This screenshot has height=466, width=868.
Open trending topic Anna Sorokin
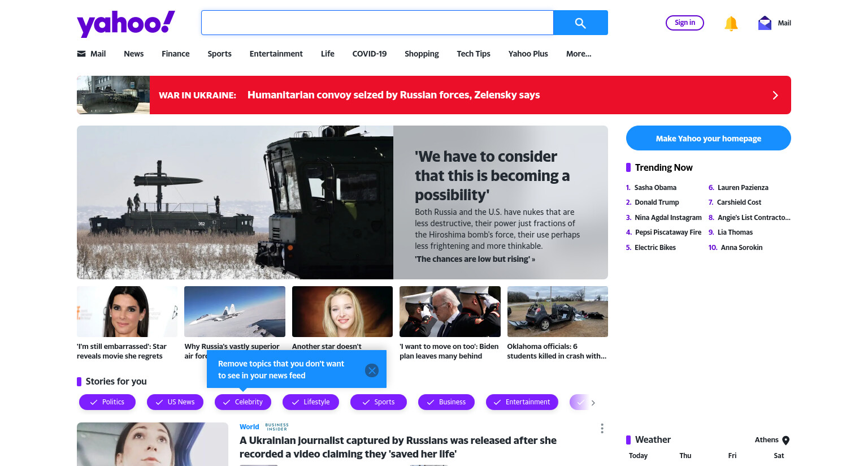[741, 248]
